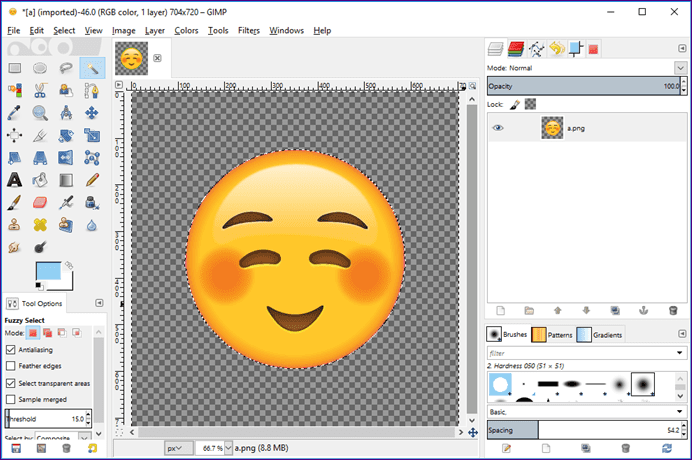
Task: Select the Dodge/Burn tool
Action: 40,247
